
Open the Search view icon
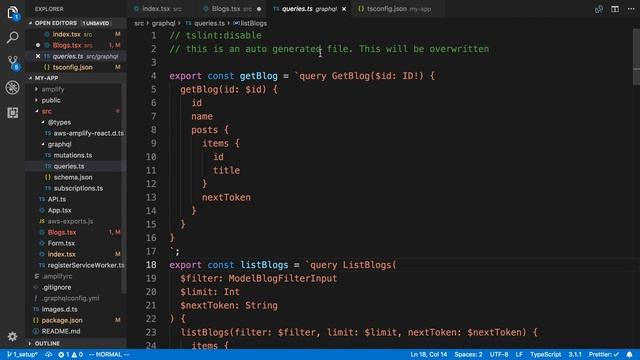13,38
